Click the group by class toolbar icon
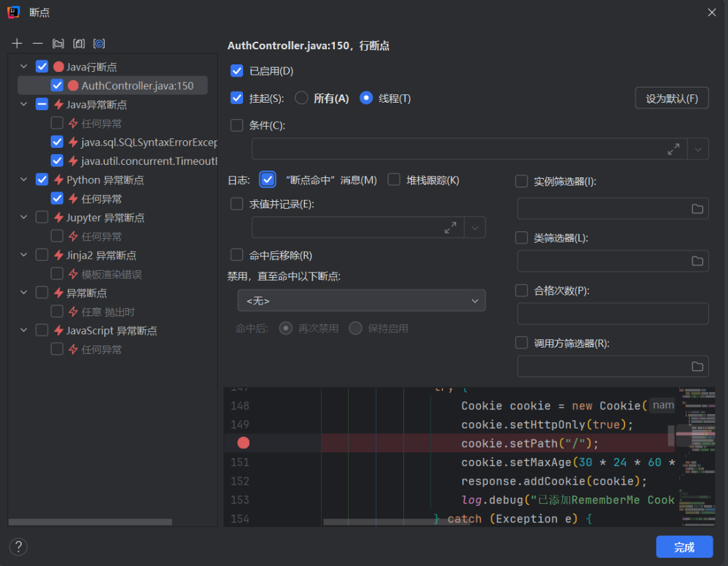The width and height of the screenshot is (728, 566). [79, 44]
